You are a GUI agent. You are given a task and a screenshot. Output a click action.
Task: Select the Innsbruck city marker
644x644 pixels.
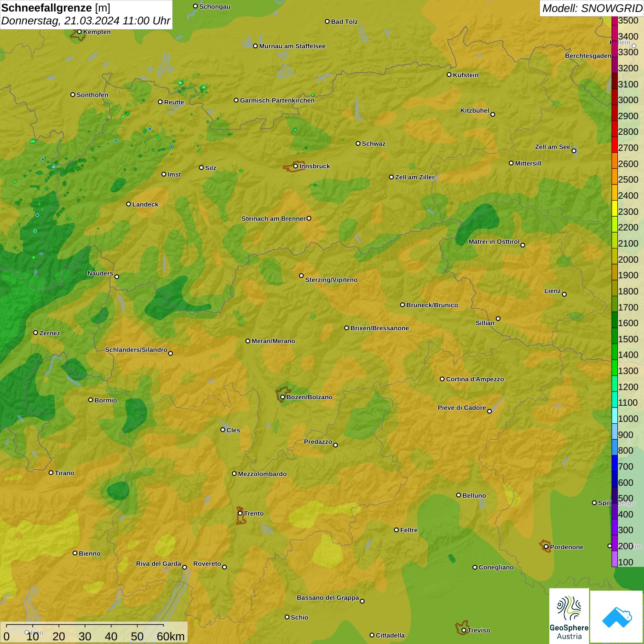click(x=295, y=166)
